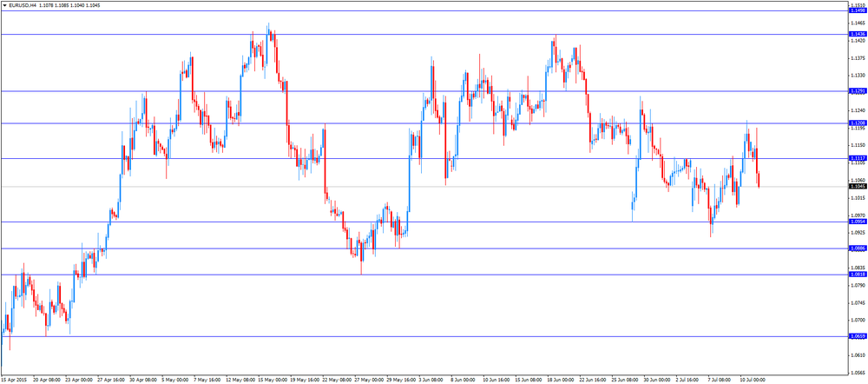Click the 1.0925 price scale value
868x384 pixels.
(x=857, y=233)
